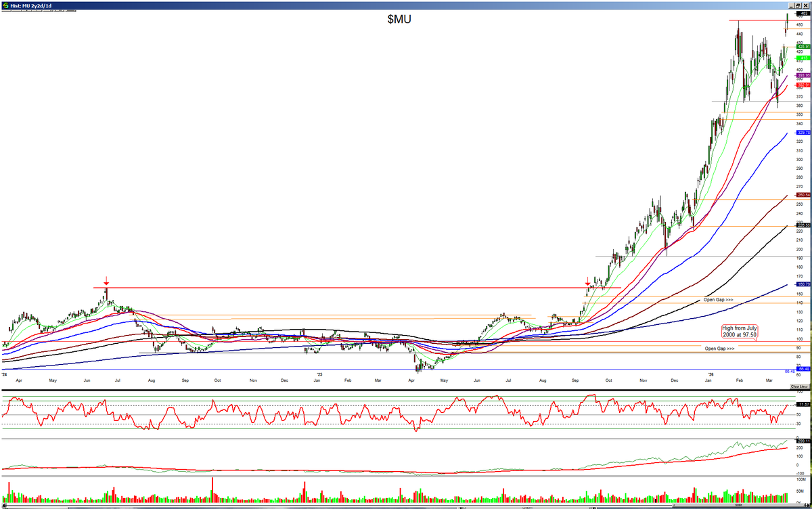812x509 pixels.
Task: Click the black 226.55 moving average label
Action: 803,225
